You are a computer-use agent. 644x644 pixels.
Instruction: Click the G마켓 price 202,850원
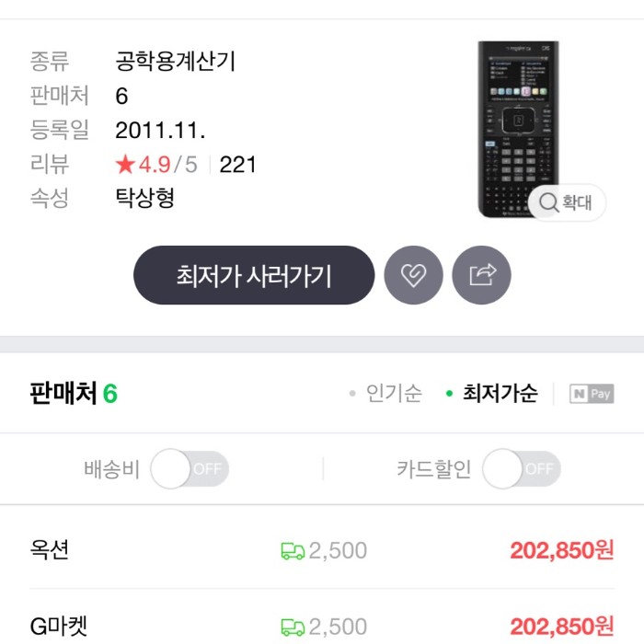coord(562,627)
